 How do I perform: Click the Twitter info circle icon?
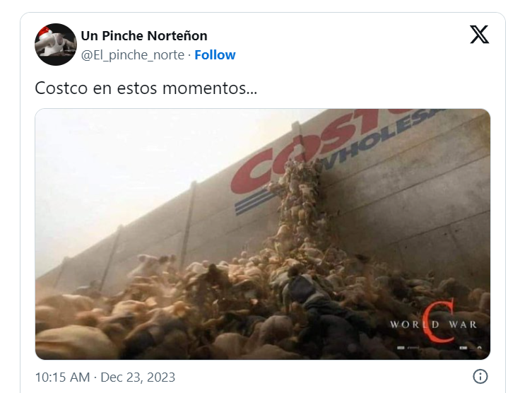click(480, 376)
